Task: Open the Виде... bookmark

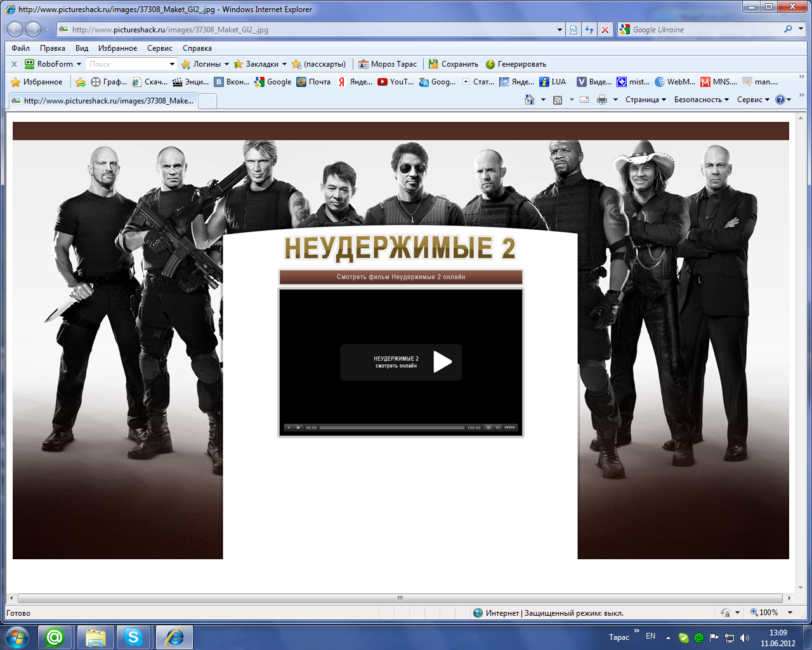Action: coord(594,82)
